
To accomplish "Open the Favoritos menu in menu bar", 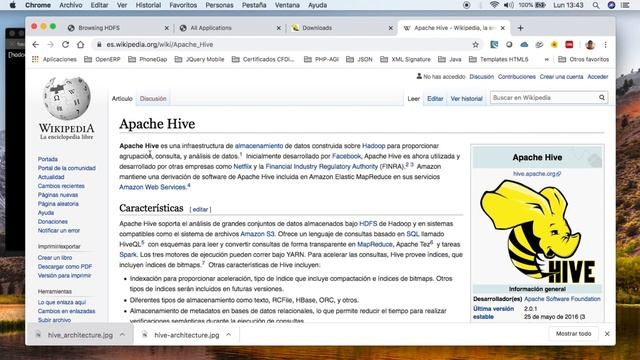I will click(x=183, y=5).
